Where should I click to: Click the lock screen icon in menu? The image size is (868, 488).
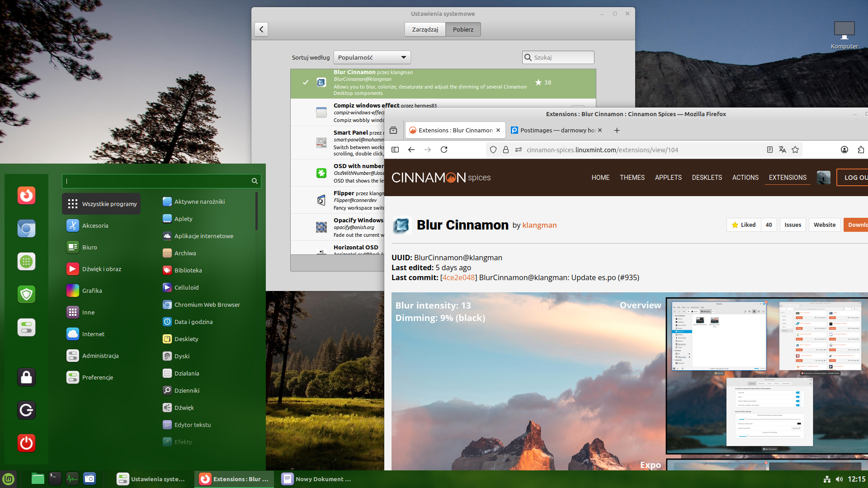[x=26, y=377]
